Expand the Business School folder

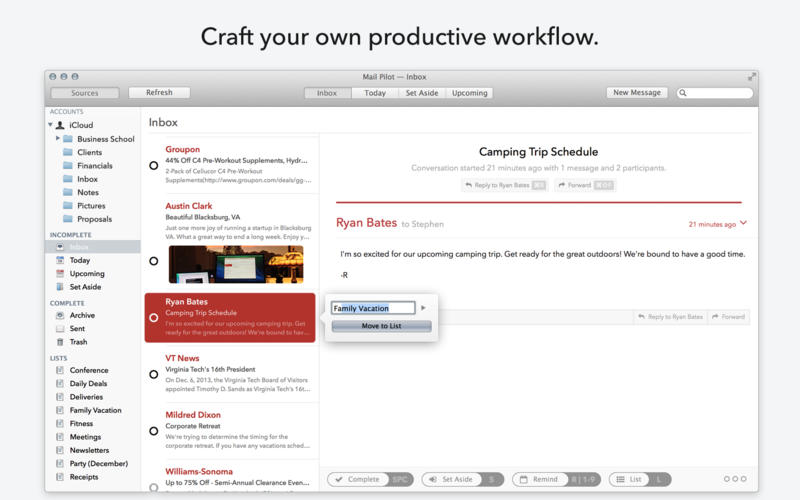[x=58, y=138]
